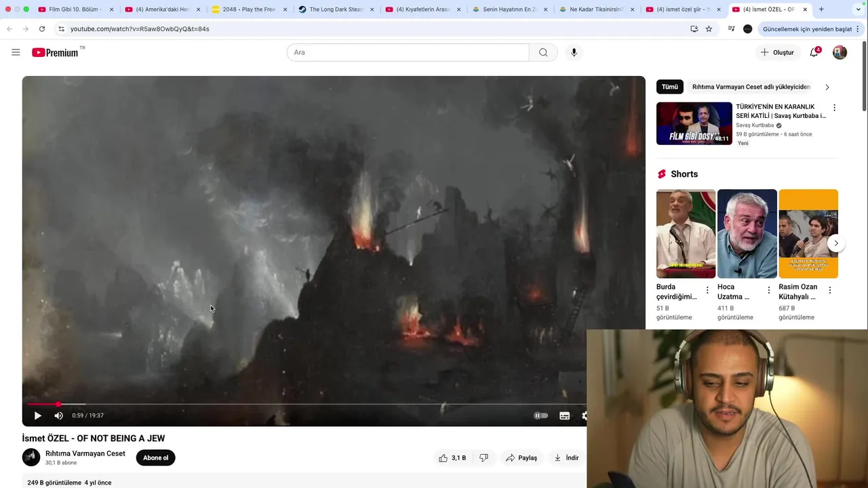This screenshot has height=488, width=868.
Task: Go forward in browser history
Action: (26, 29)
